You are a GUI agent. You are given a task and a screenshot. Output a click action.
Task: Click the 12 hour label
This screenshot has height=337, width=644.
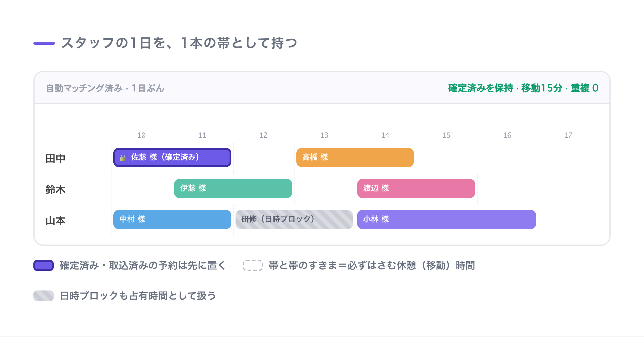tap(263, 135)
